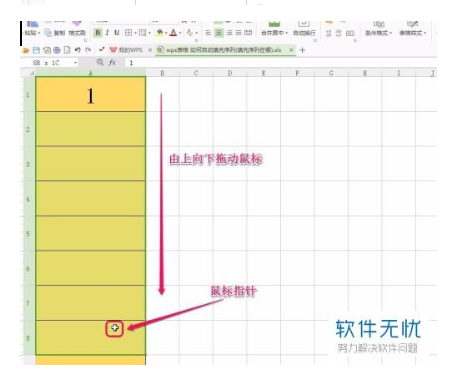Switch to the 我的WPS tab

coord(126,50)
